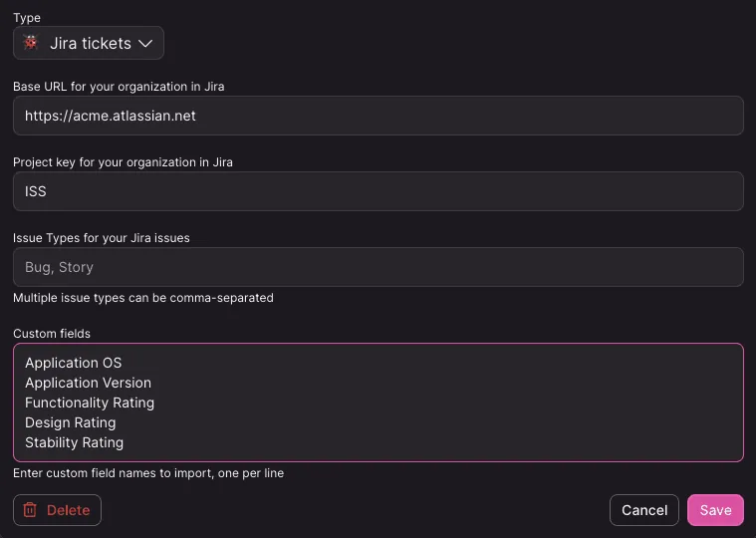Click the Design Rating line in Custom fields

tap(71, 422)
